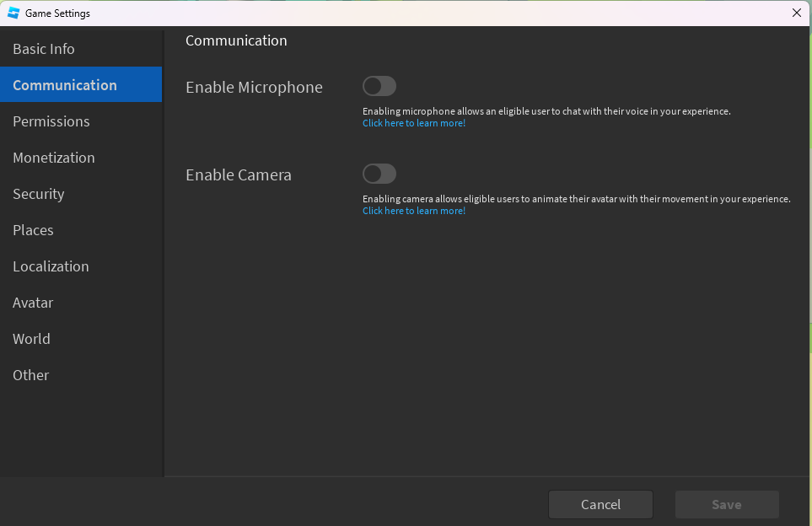Open the Basic Info settings tab
This screenshot has height=526, width=812.
[81, 49]
